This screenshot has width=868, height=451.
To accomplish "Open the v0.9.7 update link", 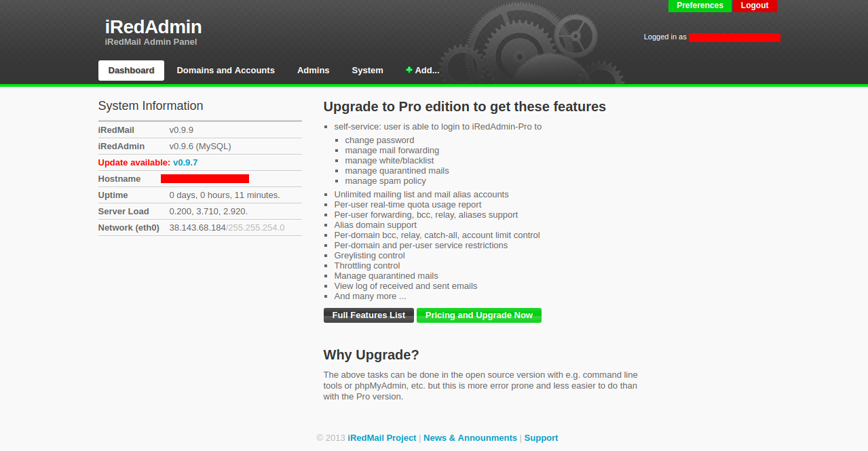I will coord(185,163).
